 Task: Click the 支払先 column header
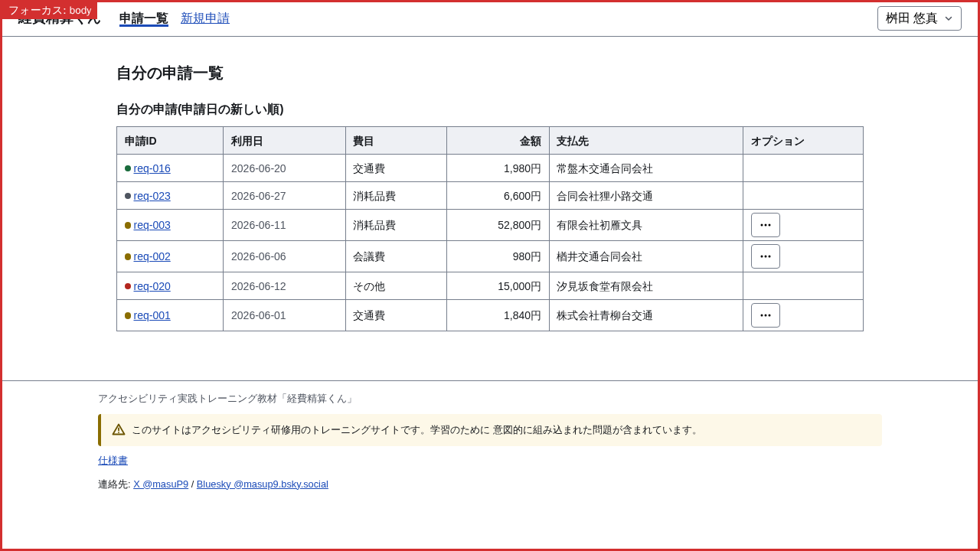point(646,141)
